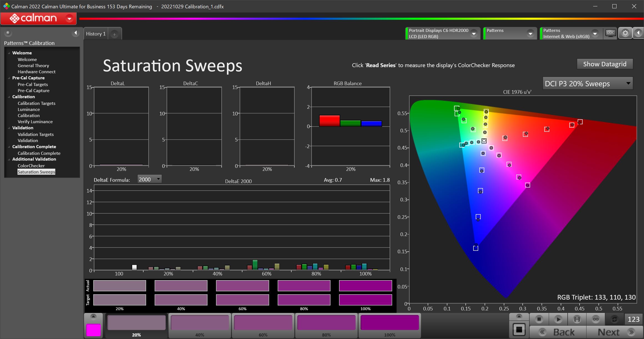
Task: Click the Show Datagrid button
Action: coord(605,64)
